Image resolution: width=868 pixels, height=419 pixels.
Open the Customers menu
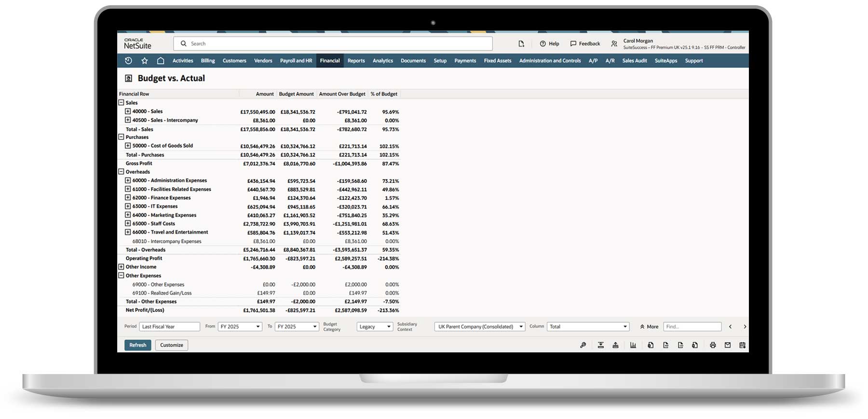coord(234,61)
